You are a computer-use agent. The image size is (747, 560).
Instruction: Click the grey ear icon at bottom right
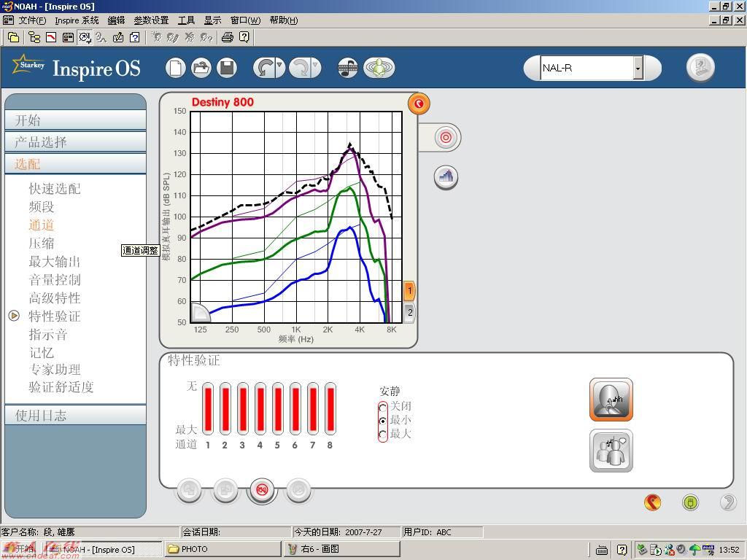pyautogui.click(x=728, y=502)
